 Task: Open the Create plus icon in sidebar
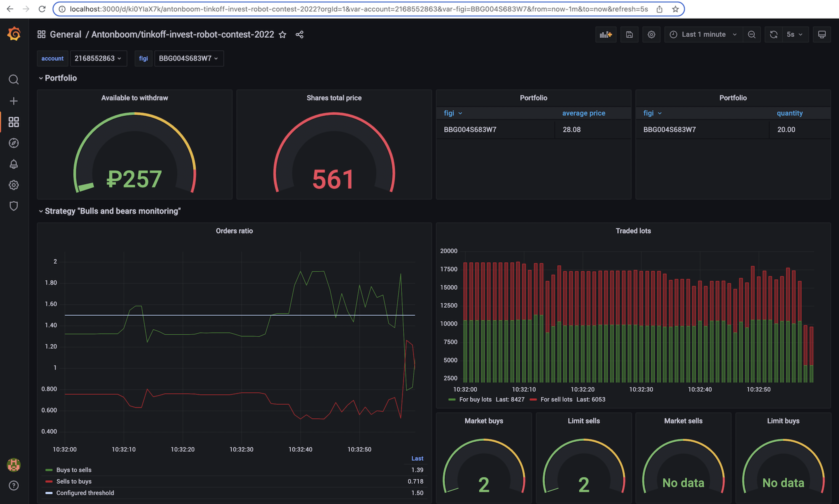(14, 101)
